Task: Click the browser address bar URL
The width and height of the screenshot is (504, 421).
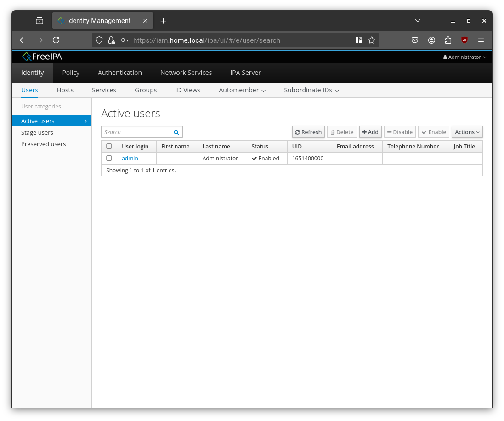Action: [x=207, y=40]
